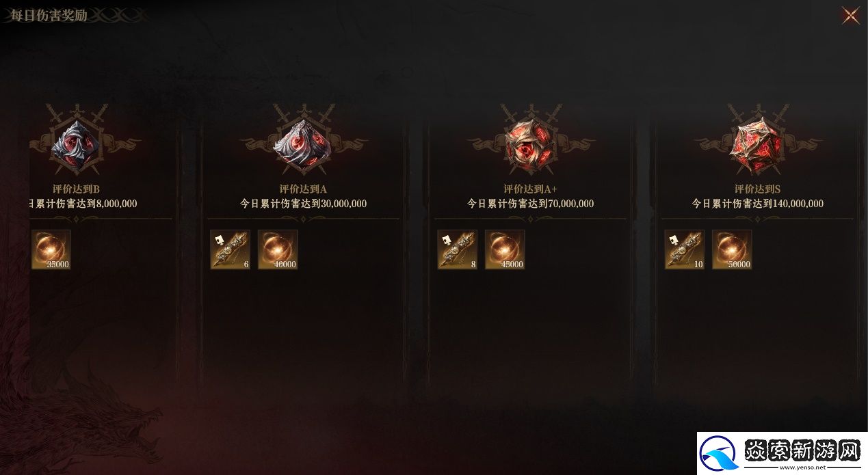Click the 每日伤害奖励 window title
This screenshot has height=475, width=868.
coord(49,16)
